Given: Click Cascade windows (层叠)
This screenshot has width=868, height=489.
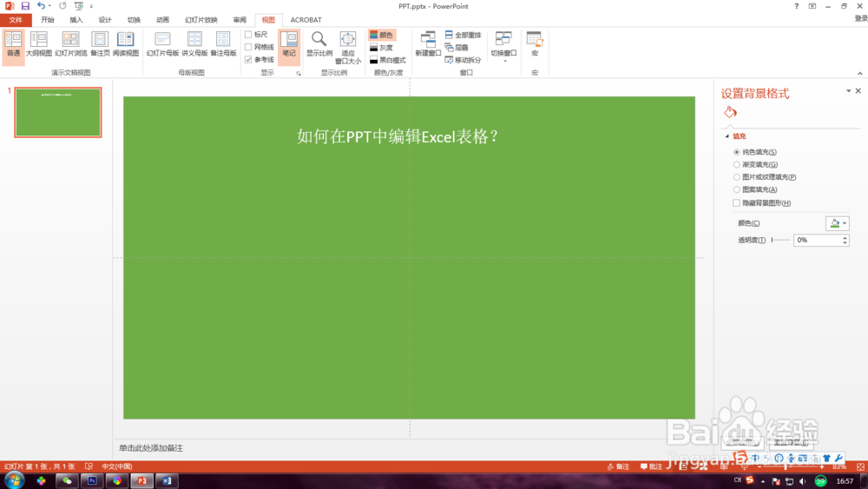Looking at the screenshot, I should coord(457,48).
